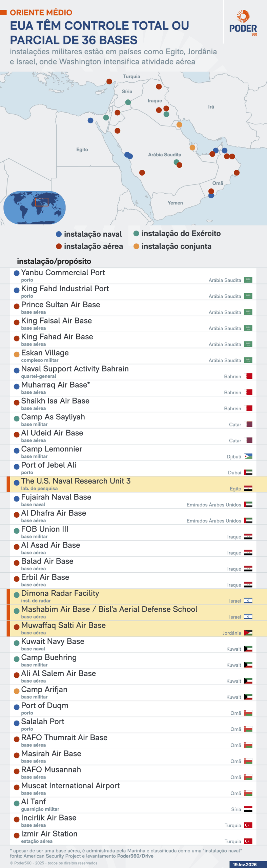Click the orange 'instalação conjunta' legend dot
Viewport: 267px width, 868px height.
136,246
